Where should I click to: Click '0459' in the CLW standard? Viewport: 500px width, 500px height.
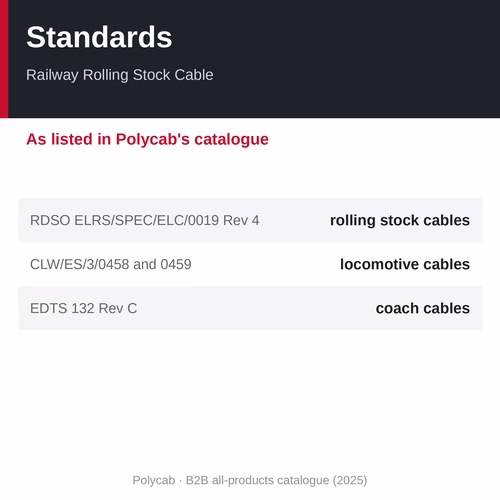(176, 264)
